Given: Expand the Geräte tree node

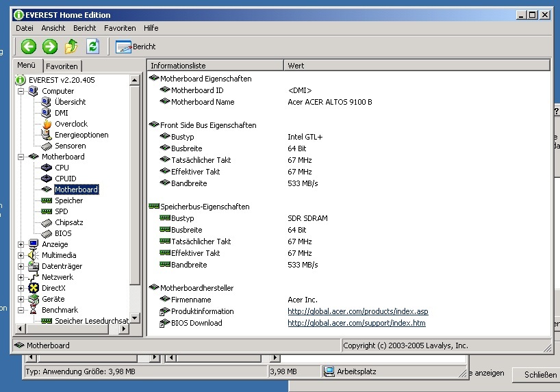Looking at the screenshot, I should coord(21,299).
